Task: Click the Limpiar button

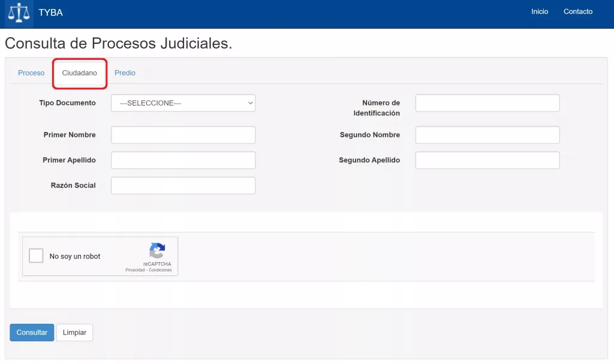Action: tap(74, 333)
